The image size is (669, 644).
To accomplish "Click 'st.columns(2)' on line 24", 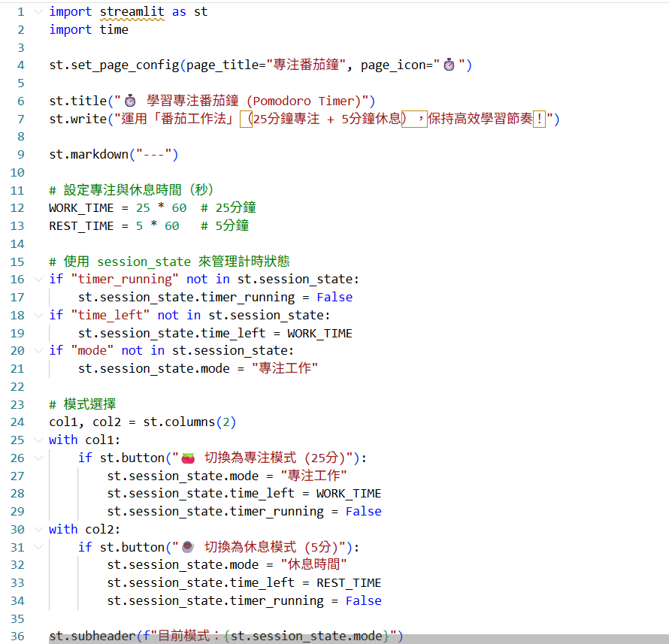I will pyautogui.click(x=189, y=422).
